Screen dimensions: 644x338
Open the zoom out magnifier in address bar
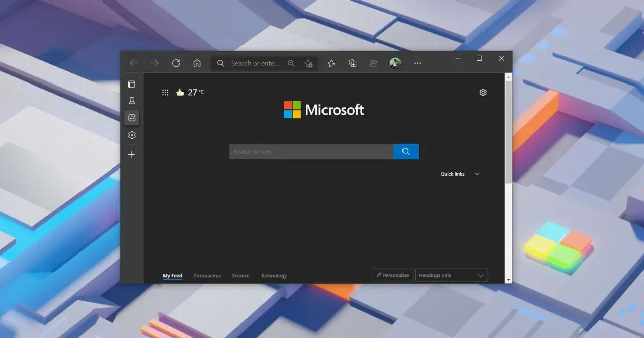coord(291,63)
